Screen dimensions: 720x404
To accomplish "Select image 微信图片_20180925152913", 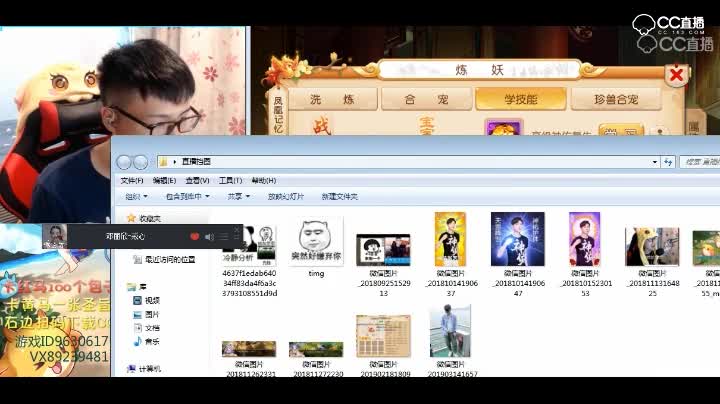I will coord(383,250).
